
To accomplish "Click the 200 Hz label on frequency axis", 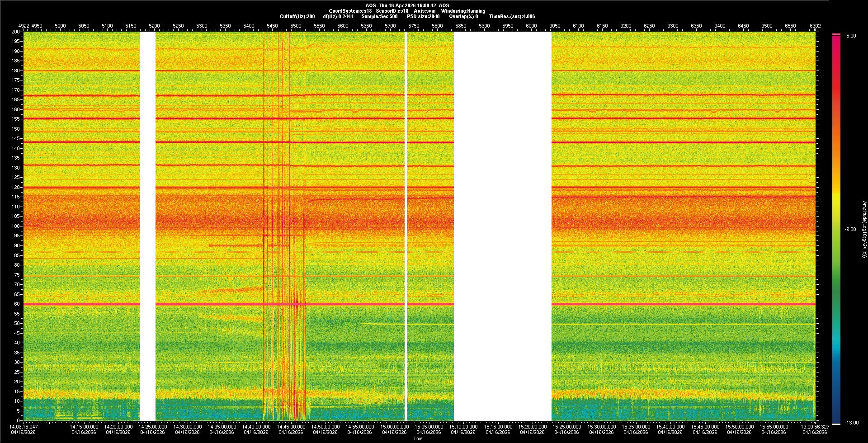I will click(15, 32).
